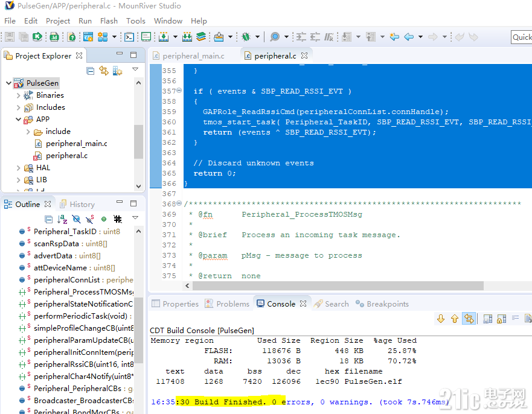Collapse the APP folder
This screenshot has width=532, height=414.
(18, 119)
